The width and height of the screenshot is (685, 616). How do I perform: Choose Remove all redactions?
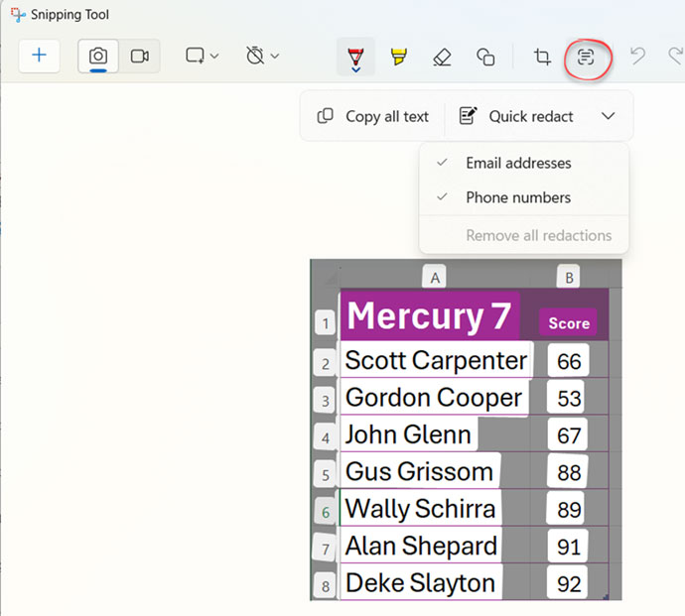(538, 235)
